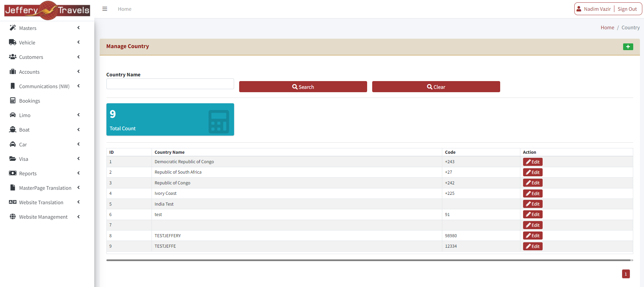Click the Masters magic wand icon
This screenshot has width=644, height=287.
pyautogui.click(x=13, y=28)
